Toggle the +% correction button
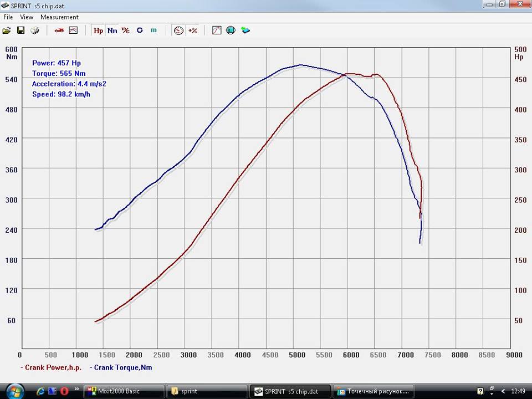Viewport: 532px width, 399px height. pos(192,30)
